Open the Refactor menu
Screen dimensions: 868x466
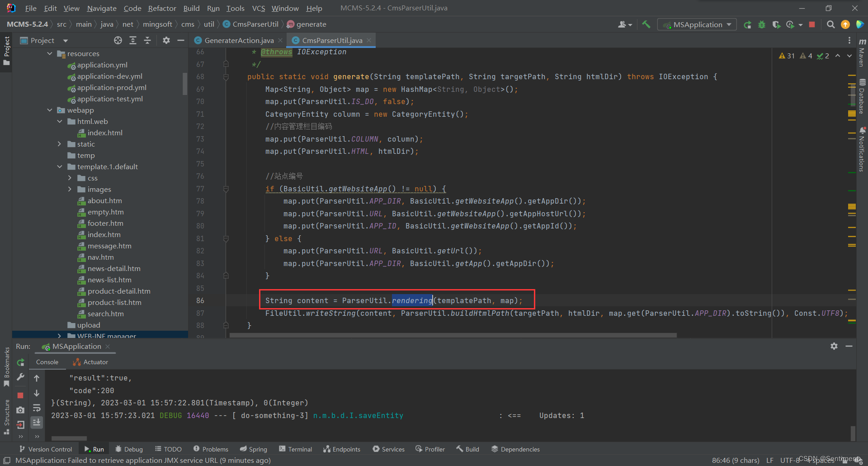coord(162,8)
